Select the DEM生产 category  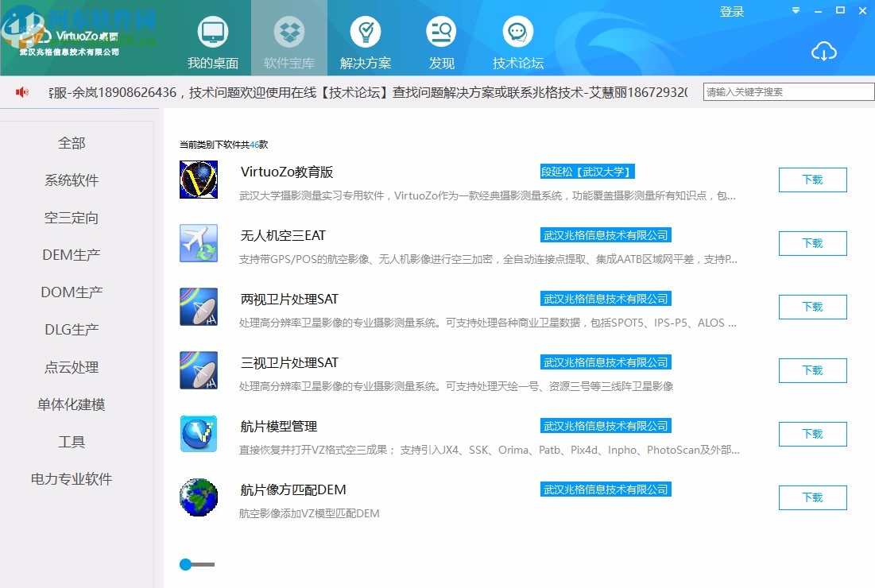tap(72, 254)
